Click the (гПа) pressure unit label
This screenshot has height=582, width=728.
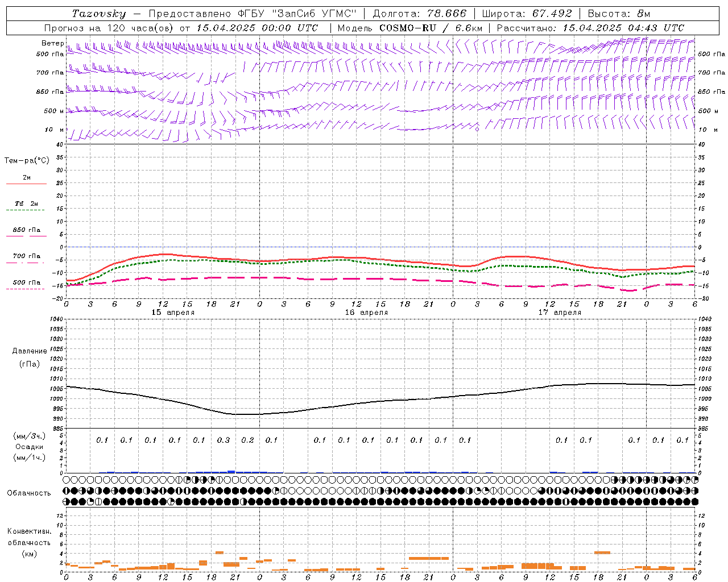(30, 364)
